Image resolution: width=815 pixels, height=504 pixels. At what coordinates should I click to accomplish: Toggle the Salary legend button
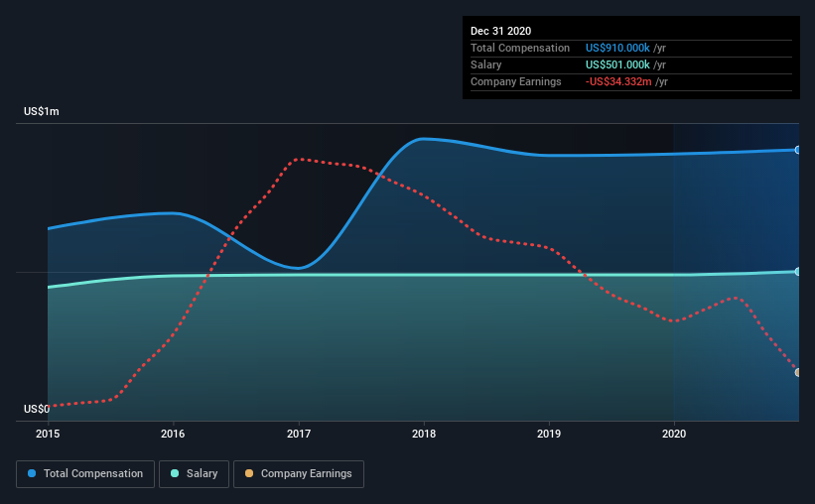coord(194,474)
